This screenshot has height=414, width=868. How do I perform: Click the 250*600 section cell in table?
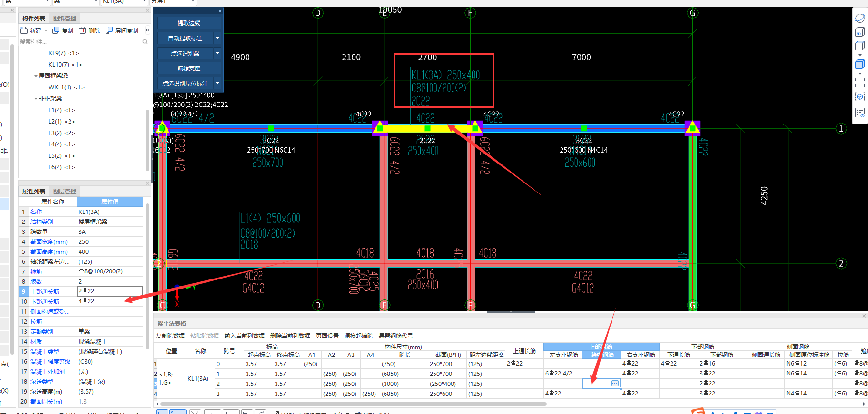(x=447, y=394)
